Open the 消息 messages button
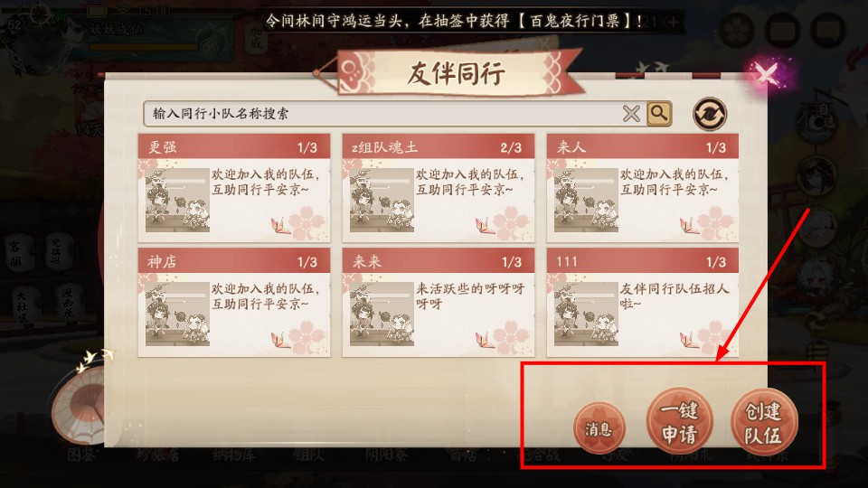The width and height of the screenshot is (868, 488). point(599,428)
